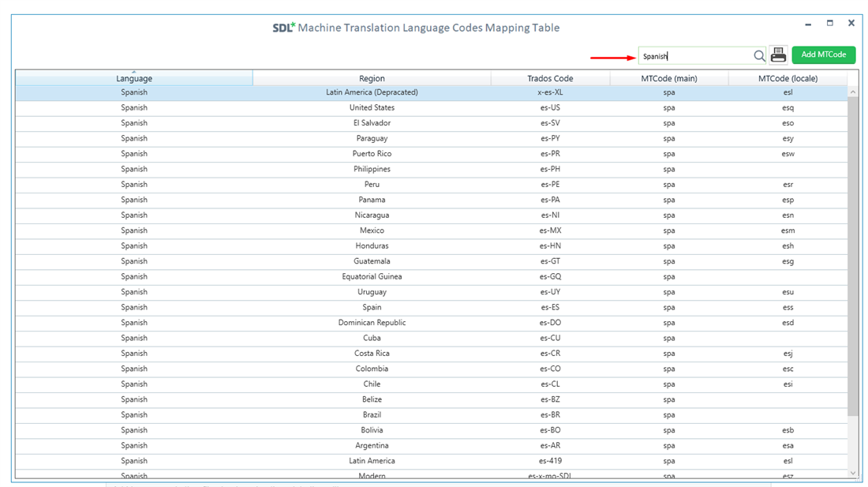Close the mapping table window

tap(851, 23)
